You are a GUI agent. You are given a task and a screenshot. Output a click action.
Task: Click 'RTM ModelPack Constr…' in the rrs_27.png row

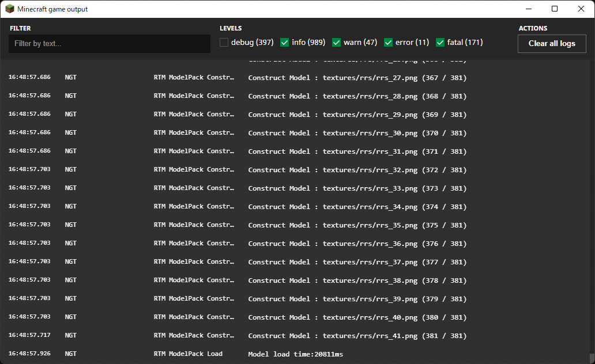tap(194, 77)
